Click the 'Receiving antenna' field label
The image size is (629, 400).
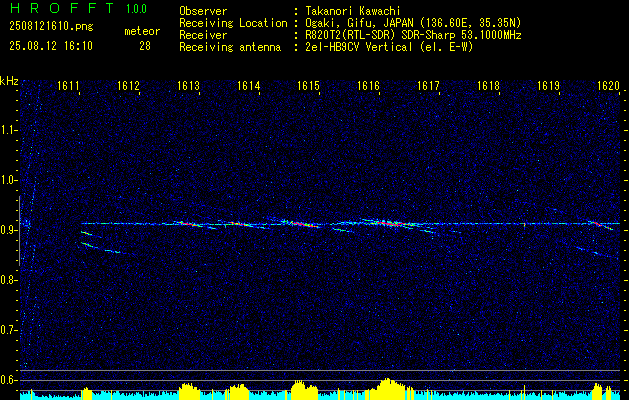pos(230,47)
